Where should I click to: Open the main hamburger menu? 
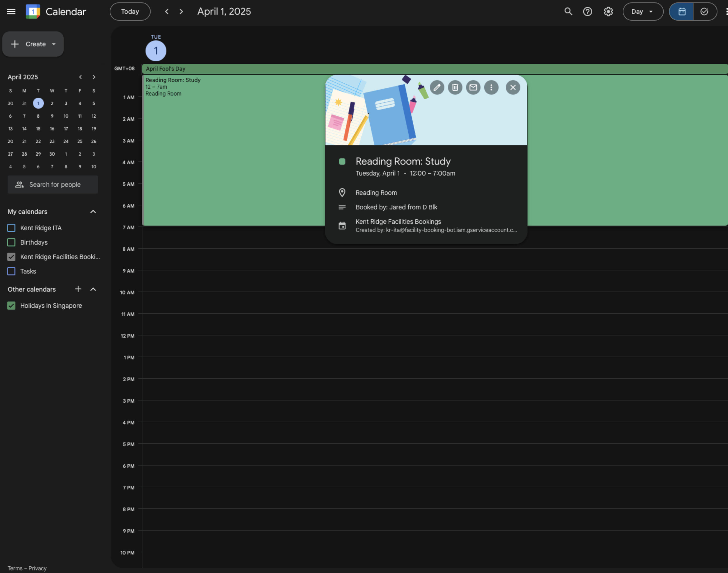point(11,12)
